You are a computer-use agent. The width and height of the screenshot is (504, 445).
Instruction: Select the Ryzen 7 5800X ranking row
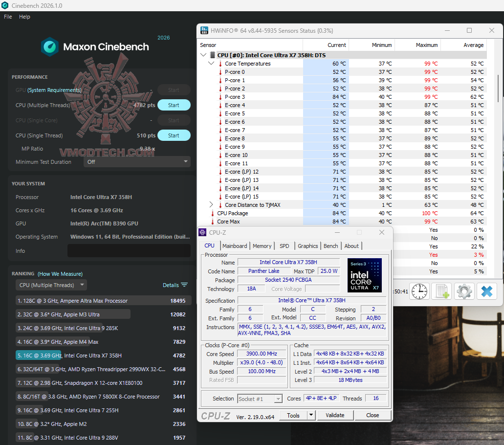[103, 397]
